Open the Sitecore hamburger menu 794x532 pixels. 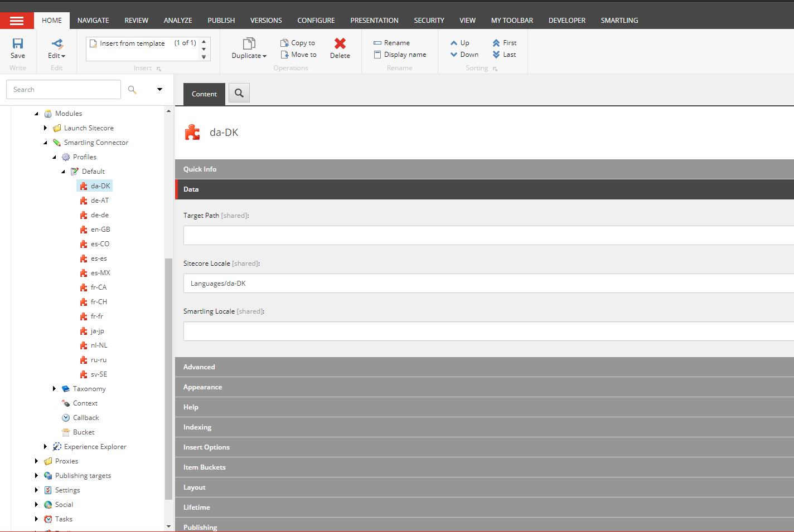[x=17, y=21]
